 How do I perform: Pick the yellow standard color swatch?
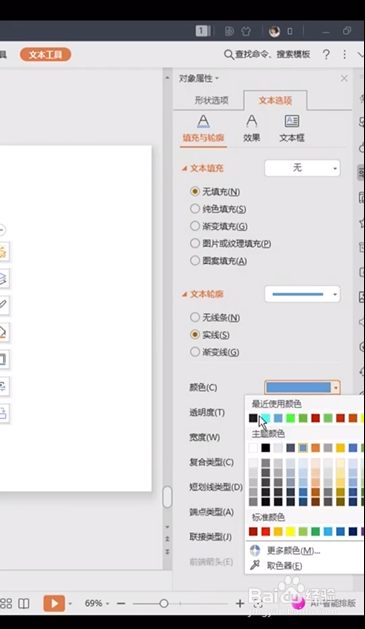[290, 532]
